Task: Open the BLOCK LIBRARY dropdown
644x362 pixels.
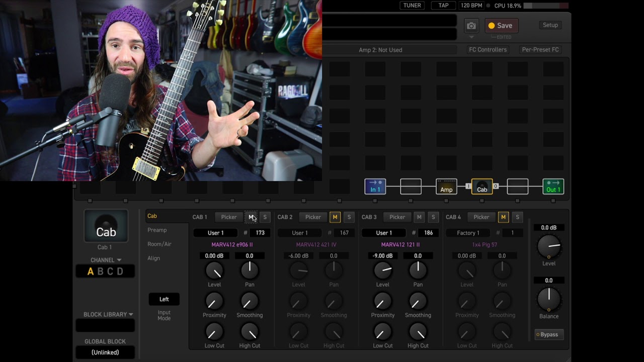Action: pyautogui.click(x=108, y=314)
